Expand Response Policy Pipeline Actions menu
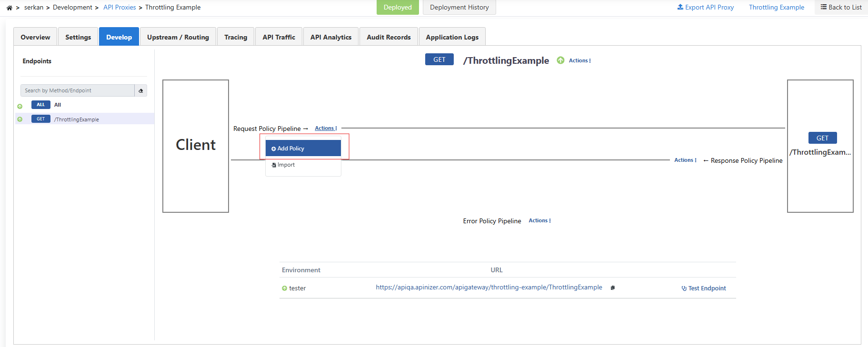Screen dimensions: 868x347 685,160
